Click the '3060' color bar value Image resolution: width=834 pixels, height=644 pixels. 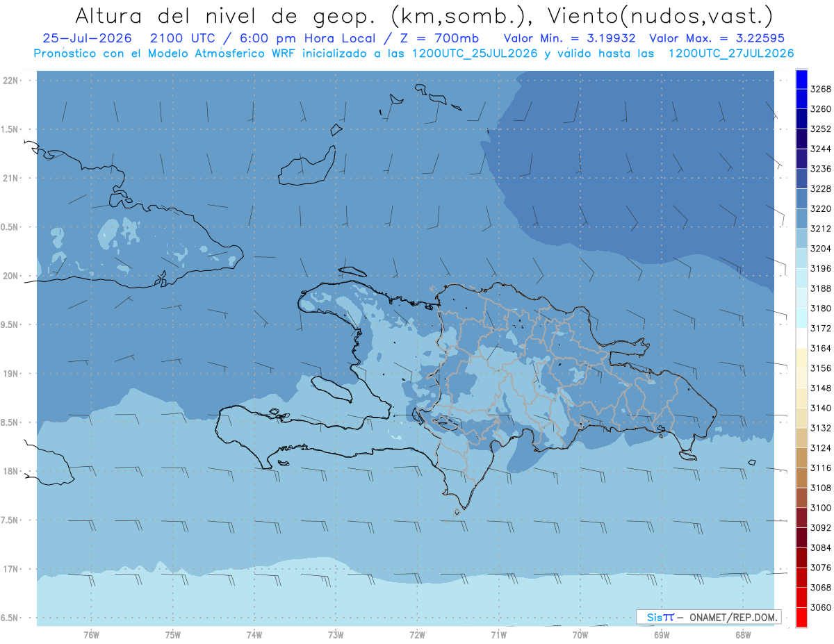click(821, 607)
